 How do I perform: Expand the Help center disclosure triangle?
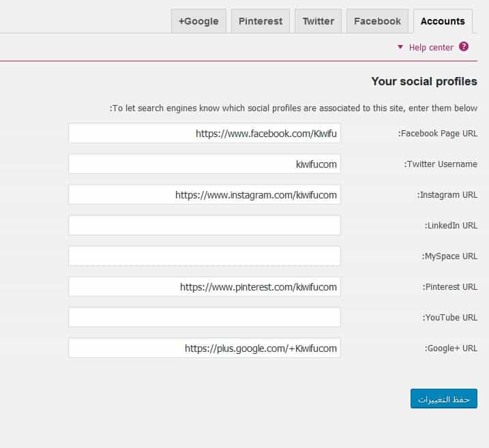(400, 48)
